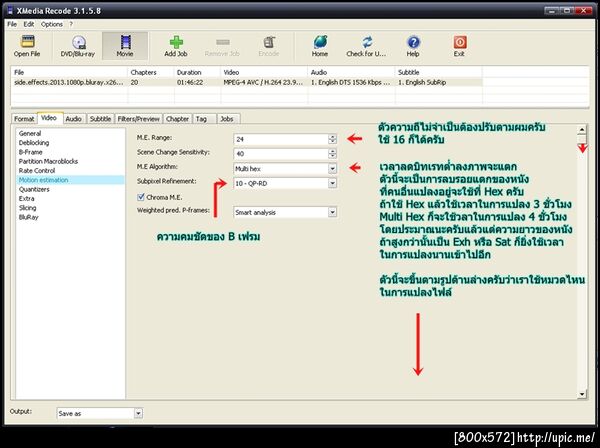
Task: Click the settings panel scroll down arrow
Action: (582, 394)
